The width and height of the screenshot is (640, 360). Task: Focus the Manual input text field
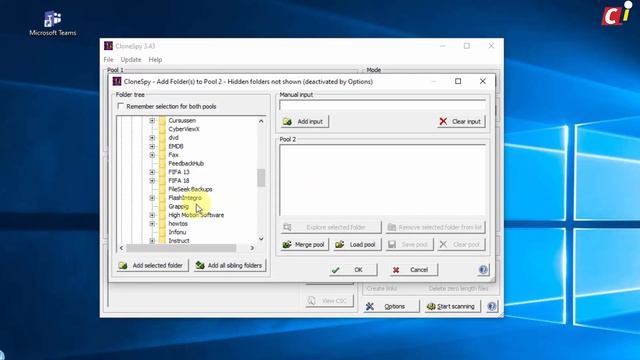pos(382,105)
